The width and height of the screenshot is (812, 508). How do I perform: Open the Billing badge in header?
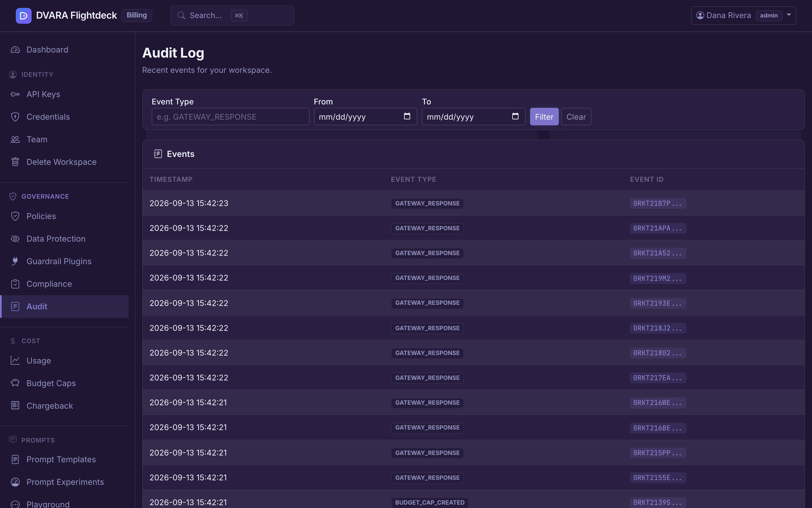pos(136,16)
